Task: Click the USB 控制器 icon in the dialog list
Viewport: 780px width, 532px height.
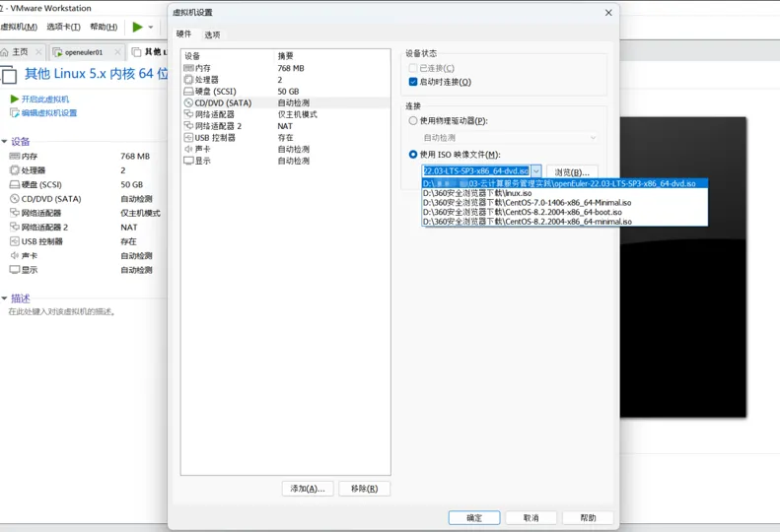Action: (x=188, y=137)
